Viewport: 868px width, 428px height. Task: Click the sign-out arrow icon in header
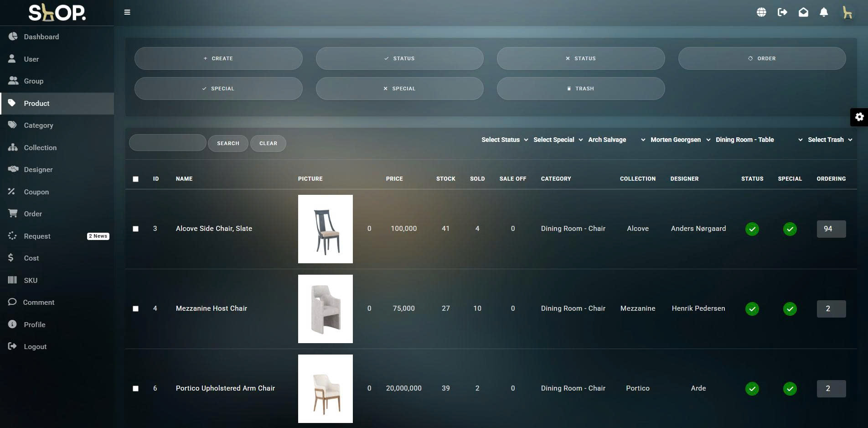pyautogui.click(x=782, y=12)
